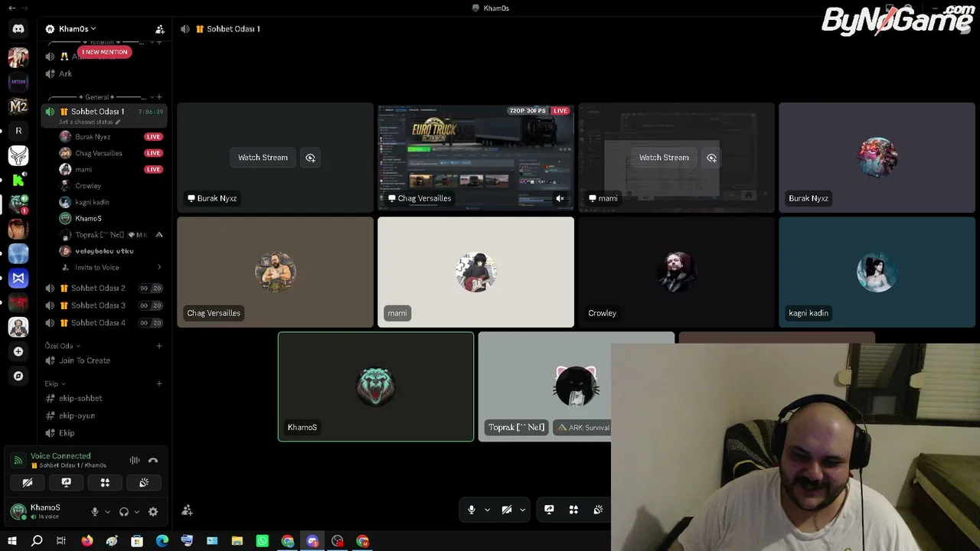Pop out Burak Nyxz's stream preview
Screen dimensions: 980x551
[310, 158]
